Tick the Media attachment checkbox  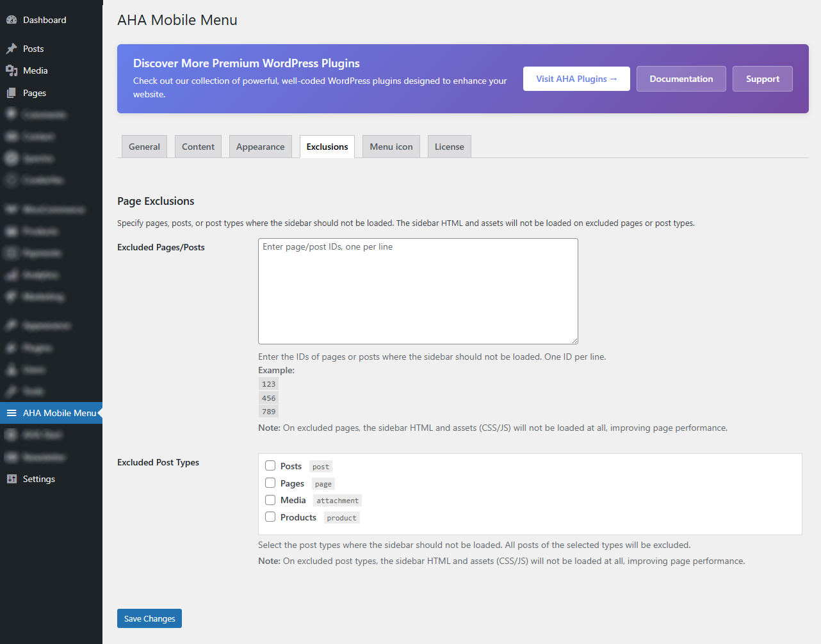[x=270, y=500]
